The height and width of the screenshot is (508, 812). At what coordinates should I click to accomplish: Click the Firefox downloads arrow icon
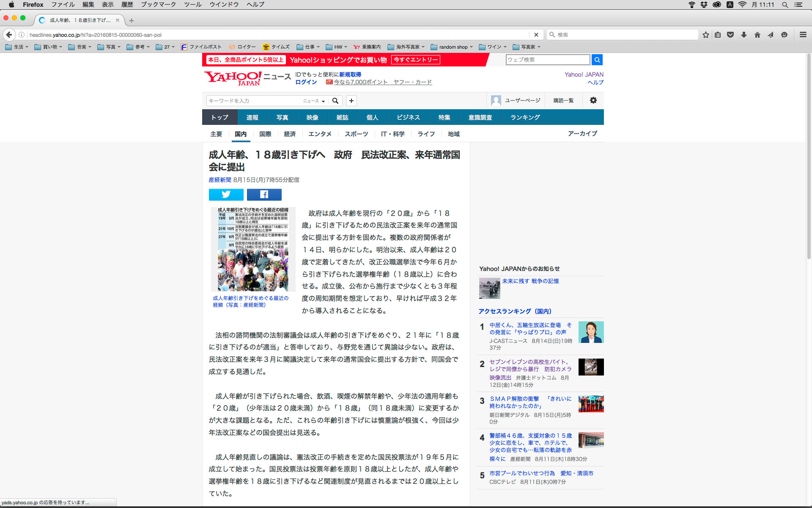coord(743,35)
